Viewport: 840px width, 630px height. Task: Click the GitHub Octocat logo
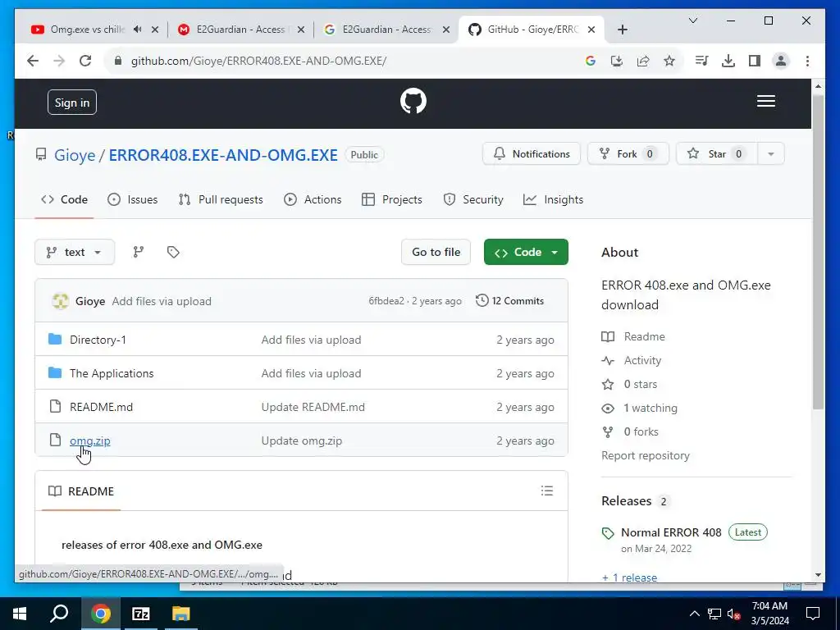(413, 101)
